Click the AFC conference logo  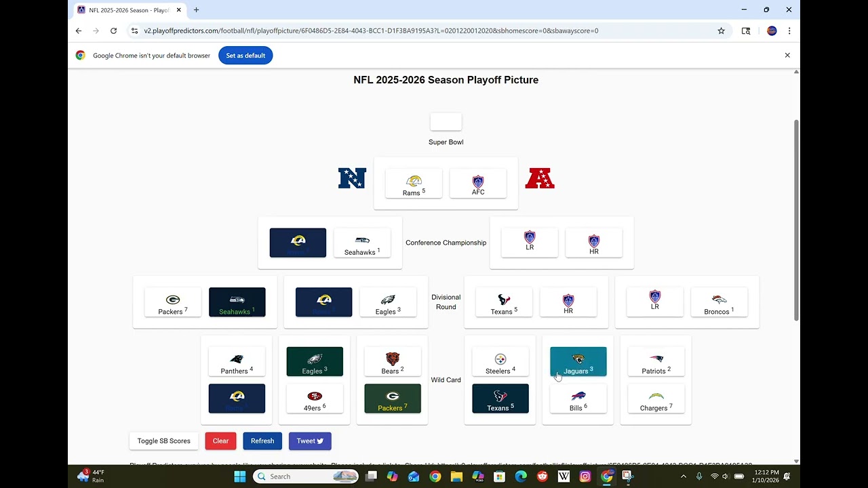tap(540, 178)
